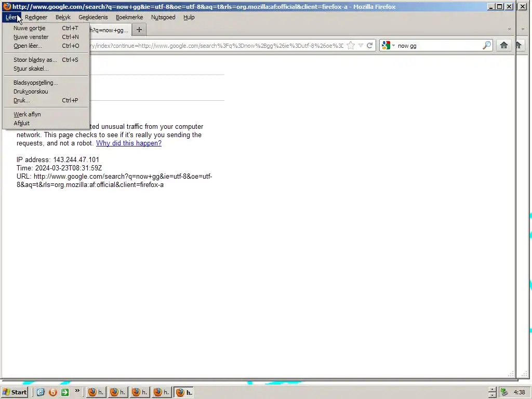This screenshot has width=532, height=399.
Task: Run the search with the magnifier icon
Action: pos(487,45)
